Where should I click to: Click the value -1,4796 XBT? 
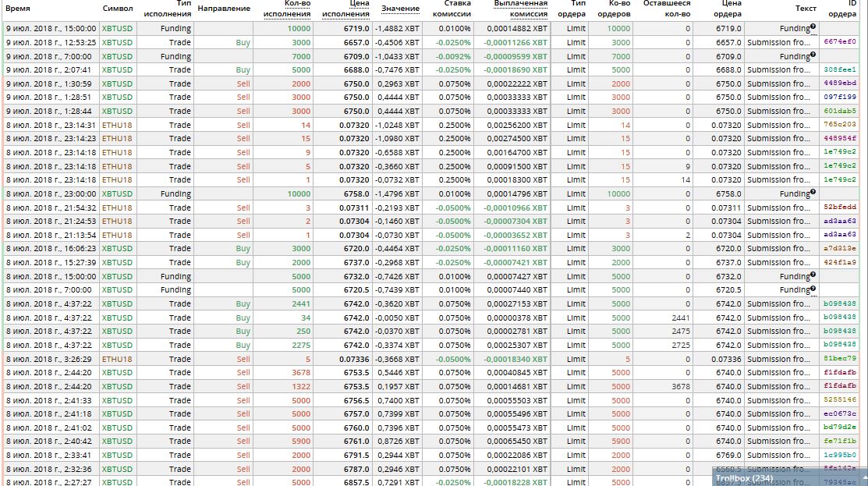point(397,193)
